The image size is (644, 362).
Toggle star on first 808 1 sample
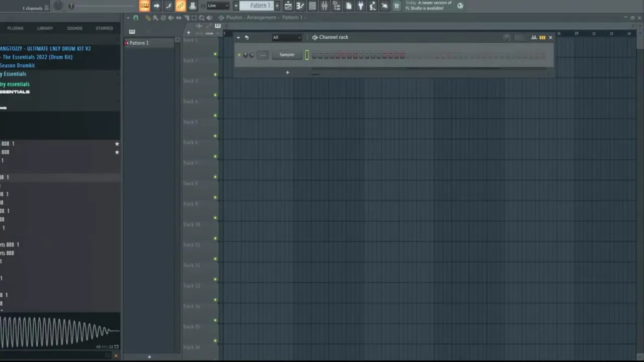tap(117, 144)
